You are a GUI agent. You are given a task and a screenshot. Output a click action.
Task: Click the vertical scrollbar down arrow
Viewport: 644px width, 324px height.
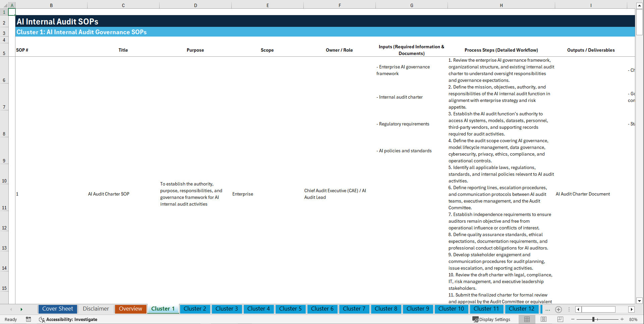tap(639, 301)
